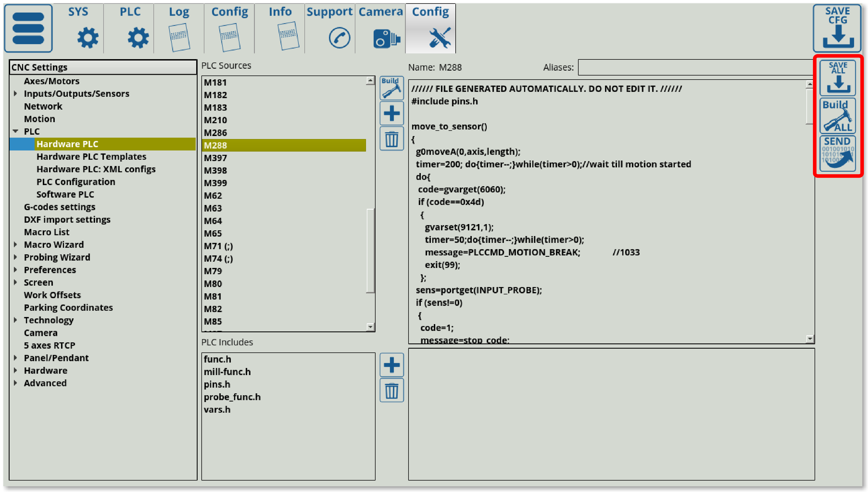Switch to the Camera tab
This screenshot has height=492, width=868.
380,28
